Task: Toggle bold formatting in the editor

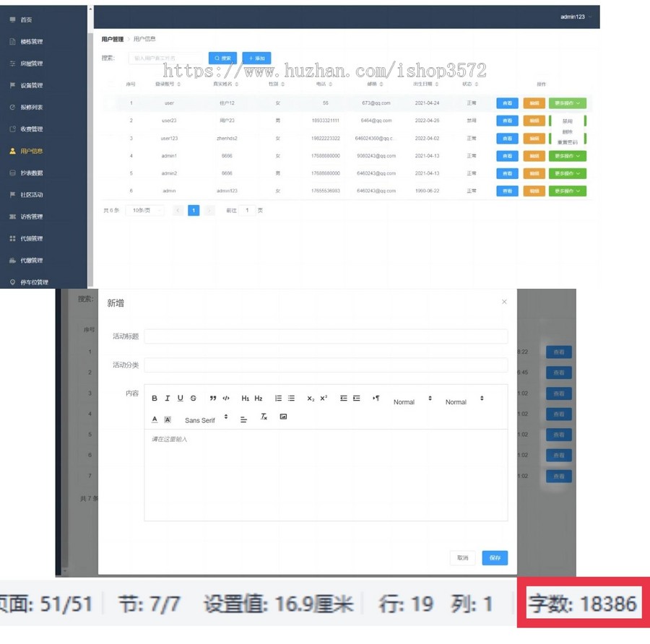Action: (x=155, y=399)
